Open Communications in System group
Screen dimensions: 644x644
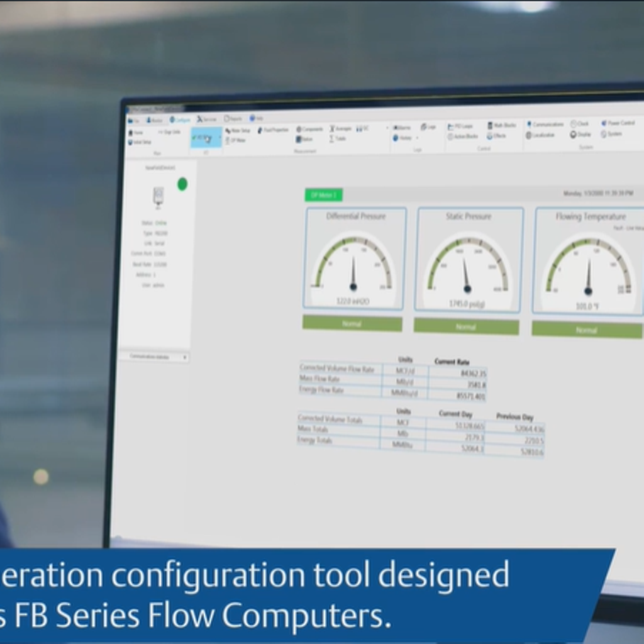coord(545,125)
